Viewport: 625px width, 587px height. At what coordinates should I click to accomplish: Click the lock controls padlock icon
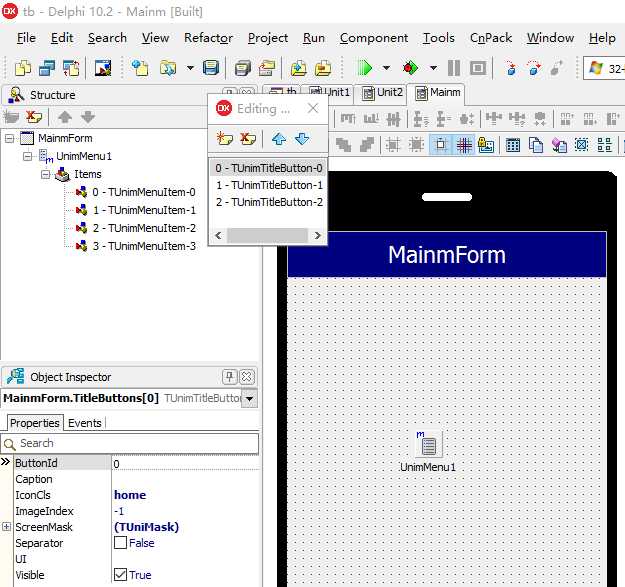[486, 145]
